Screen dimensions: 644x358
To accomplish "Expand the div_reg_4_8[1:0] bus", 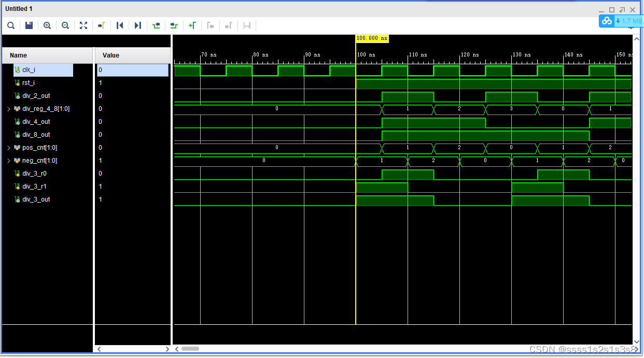I will 8,109.
